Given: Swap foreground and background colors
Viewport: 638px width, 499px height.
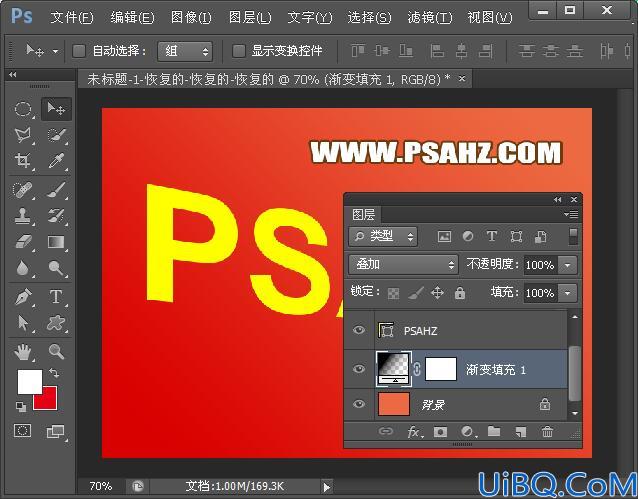Looking at the screenshot, I should coord(54,373).
